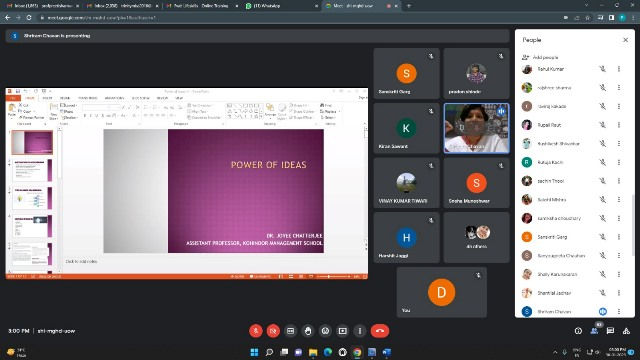Viewport: 640px width, 360px height.
Task: Open meeting details info icon
Action: pos(578,331)
